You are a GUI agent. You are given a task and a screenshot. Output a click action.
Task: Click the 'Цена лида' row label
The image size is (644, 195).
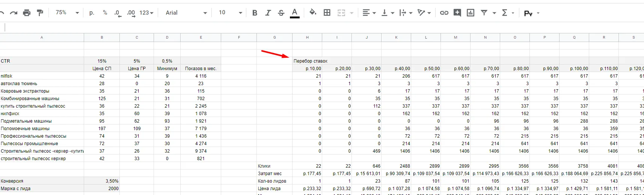pyautogui.click(x=274, y=188)
